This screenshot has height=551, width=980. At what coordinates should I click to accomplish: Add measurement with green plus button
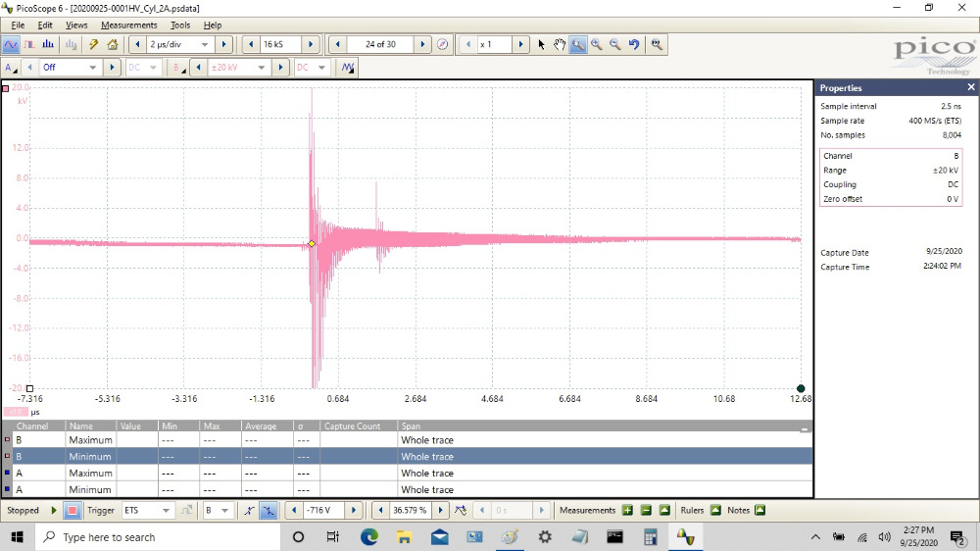click(x=627, y=510)
